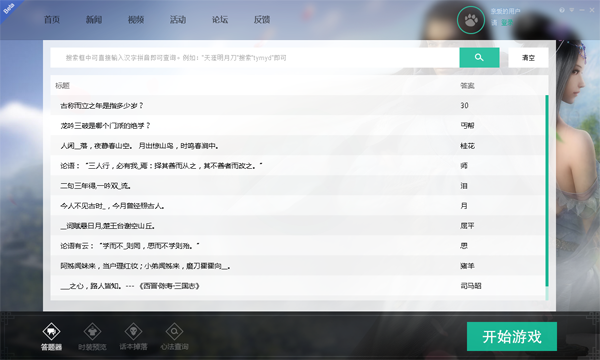Click the answer cell 丐帮

[x=467, y=125]
